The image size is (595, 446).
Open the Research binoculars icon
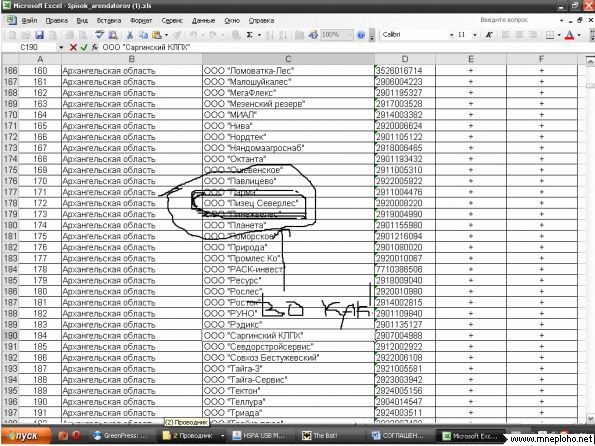113,35
